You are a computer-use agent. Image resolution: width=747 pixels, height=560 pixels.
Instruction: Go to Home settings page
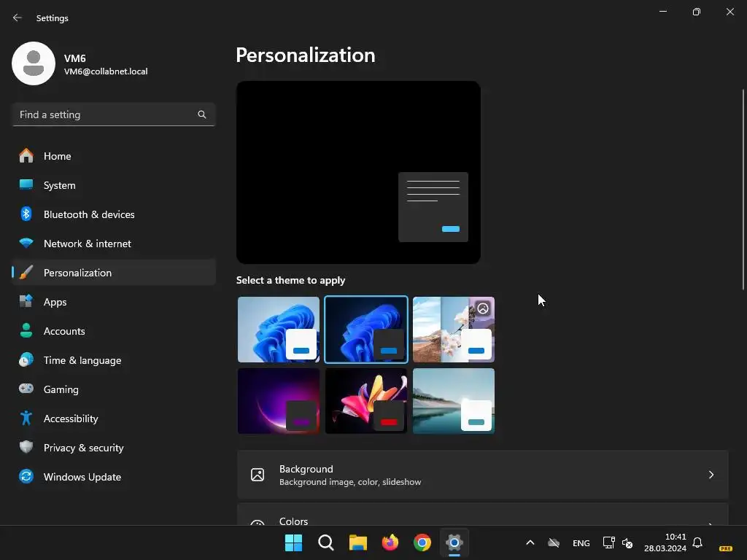click(x=57, y=156)
